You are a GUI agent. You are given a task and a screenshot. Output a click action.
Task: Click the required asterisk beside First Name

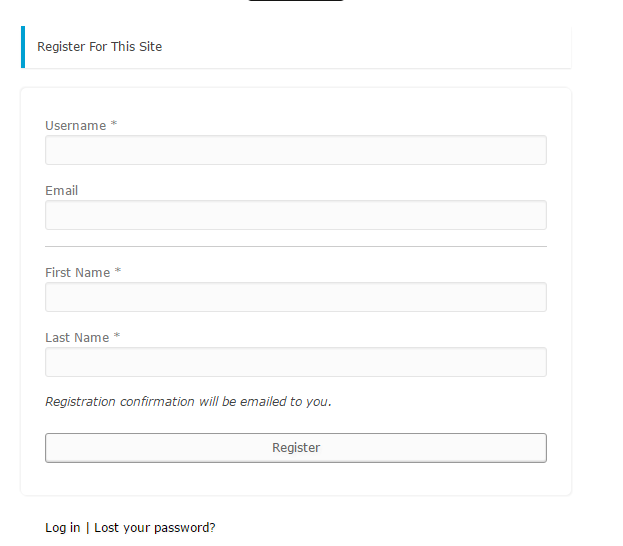coord(118,271)
